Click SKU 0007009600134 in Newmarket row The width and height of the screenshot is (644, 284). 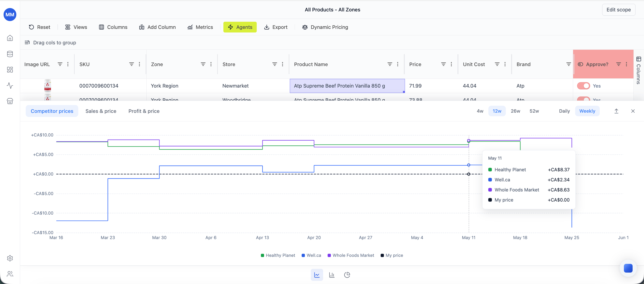coord(99,86)
